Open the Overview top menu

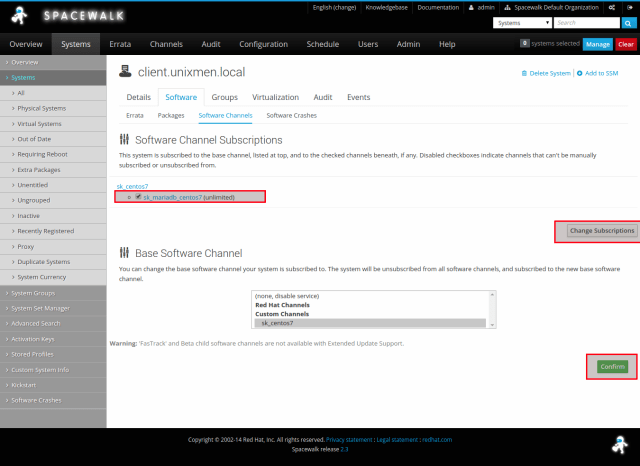point(26,44)
